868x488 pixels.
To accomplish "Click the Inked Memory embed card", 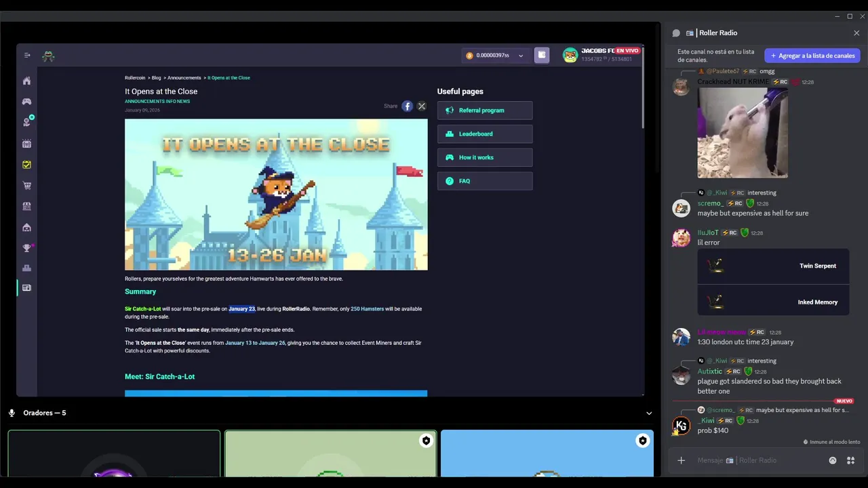I will point(773,302).
